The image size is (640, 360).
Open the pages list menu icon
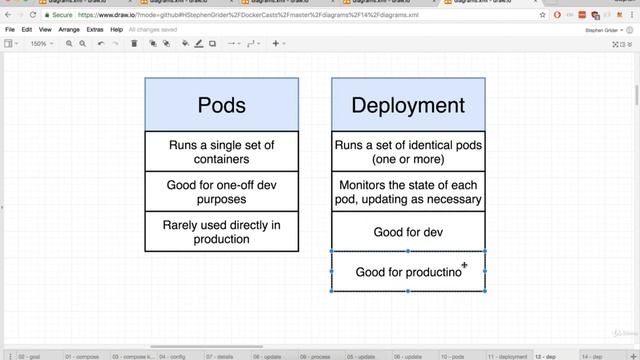(10, 356)
